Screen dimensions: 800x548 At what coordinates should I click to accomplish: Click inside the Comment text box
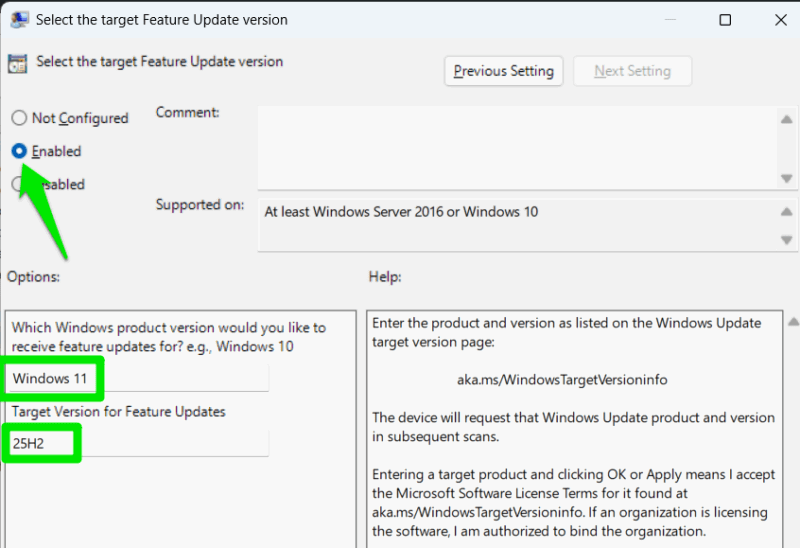[x=518, y=147]
